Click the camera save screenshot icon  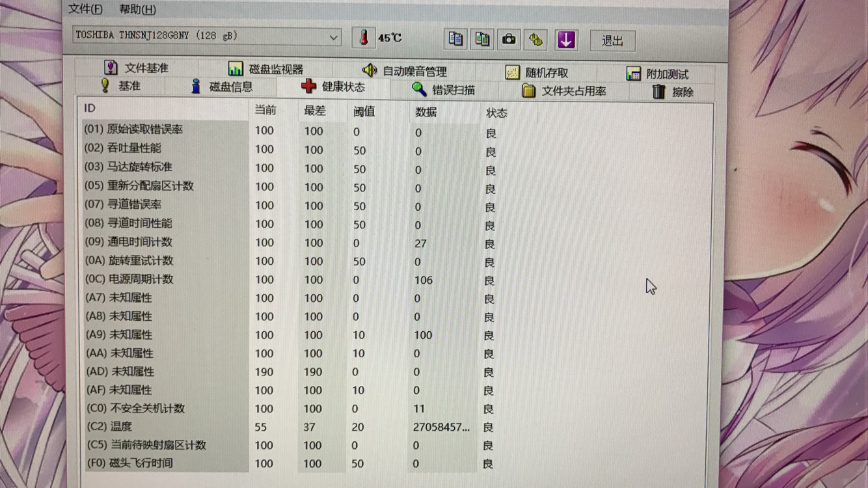pos(509,40)
